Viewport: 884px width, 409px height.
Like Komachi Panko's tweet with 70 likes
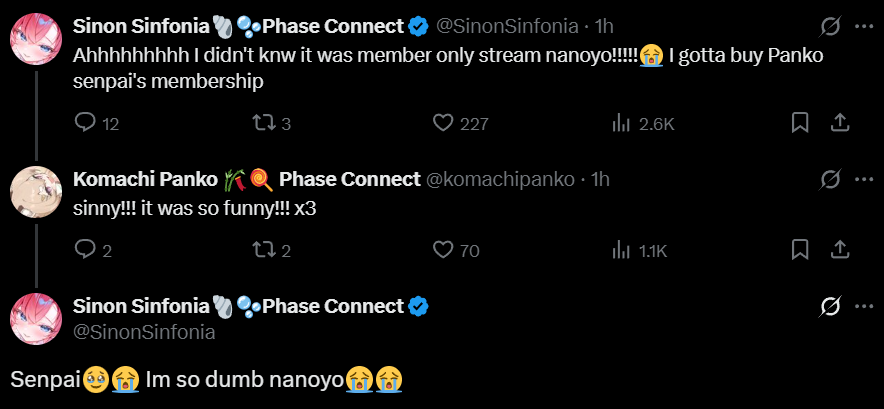click(445, 250)
